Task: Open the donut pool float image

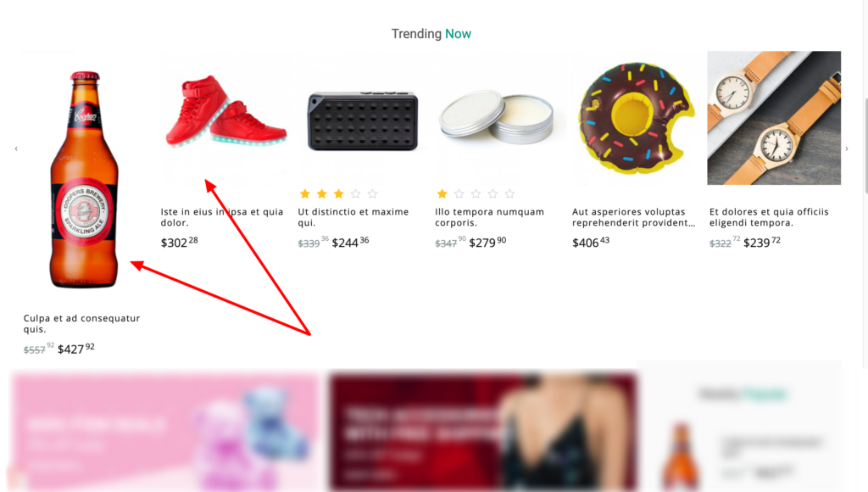Action: pos(637,118)
